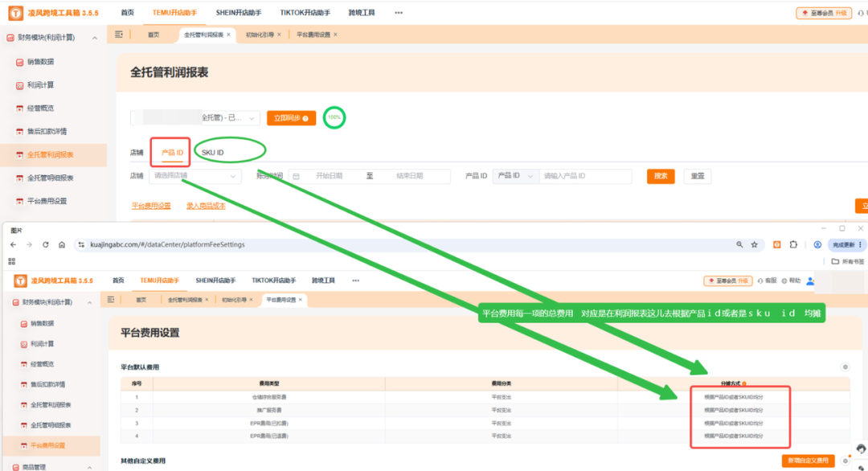The width and height of the screenshot is (868, 471).
Task: Open 售后扣款详情 in the upper sidebar
Action: [47, 132]
